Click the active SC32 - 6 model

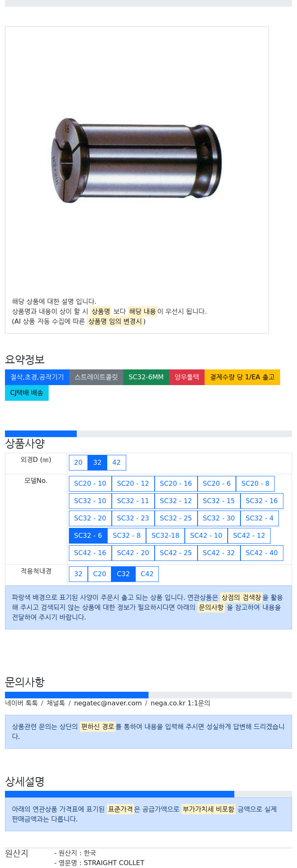pyautogui.click(x=88, y=536)
